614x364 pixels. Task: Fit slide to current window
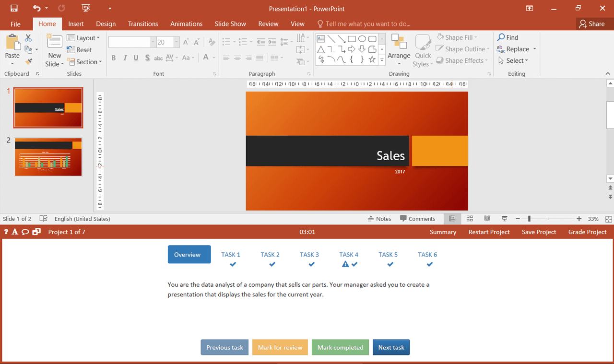click(x=609, y=219)
